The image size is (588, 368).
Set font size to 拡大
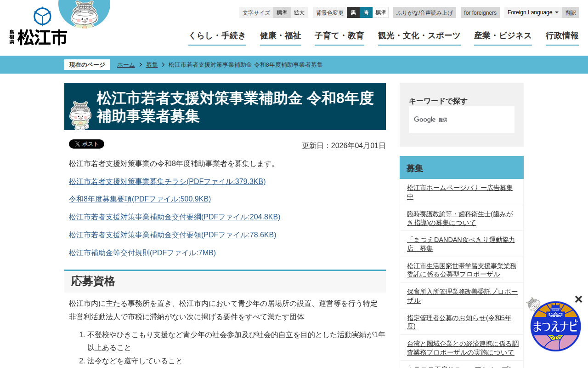point(300,12)
